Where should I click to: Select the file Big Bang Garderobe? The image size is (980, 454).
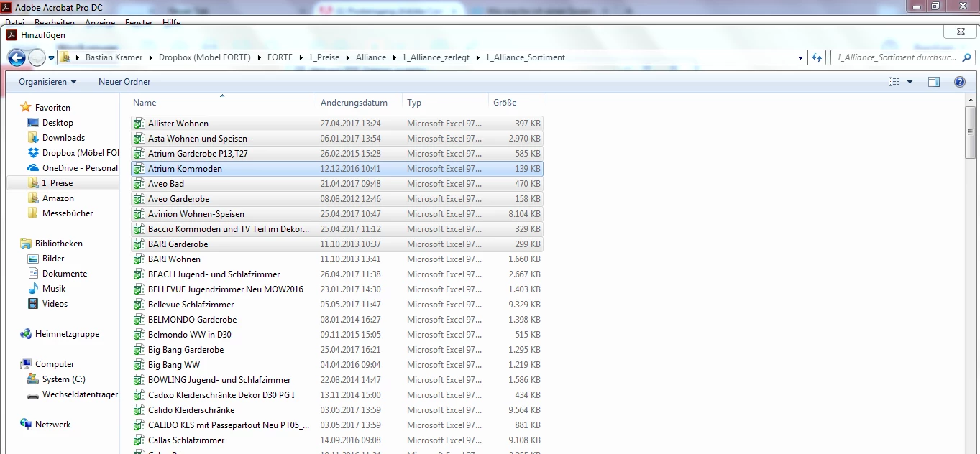pos(337,350)
